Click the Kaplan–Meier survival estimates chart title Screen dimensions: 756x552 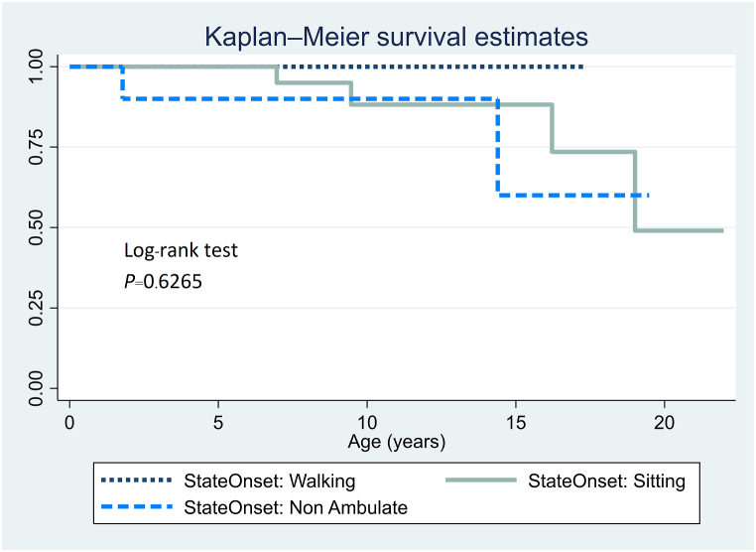click(x=396, y=37)
